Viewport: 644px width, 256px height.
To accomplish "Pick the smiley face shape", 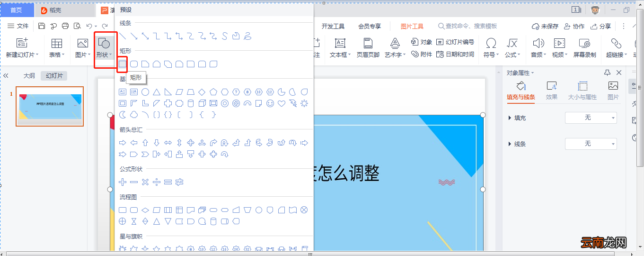I will 270,103.
